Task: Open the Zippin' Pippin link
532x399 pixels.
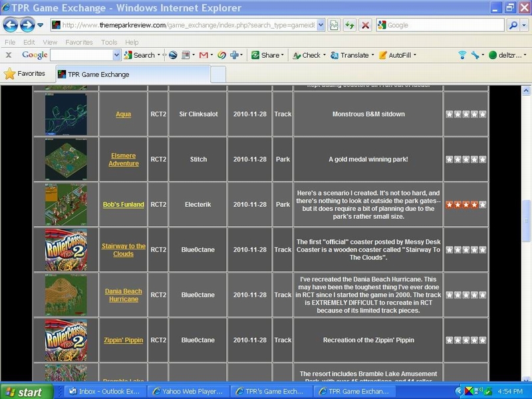Action: pos(124,340)
